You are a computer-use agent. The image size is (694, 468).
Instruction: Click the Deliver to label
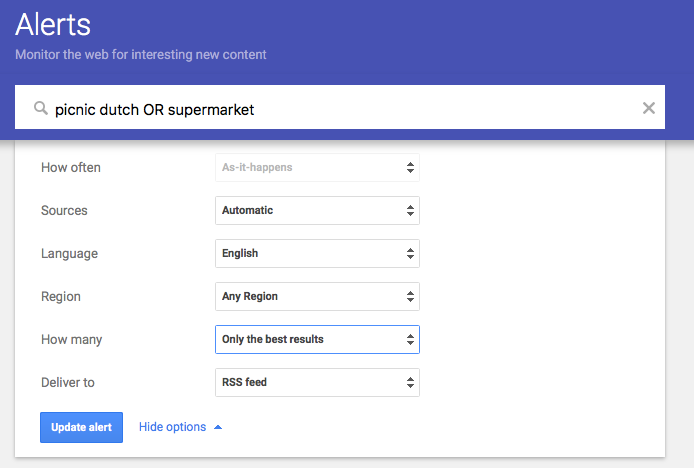click(68, 383)
